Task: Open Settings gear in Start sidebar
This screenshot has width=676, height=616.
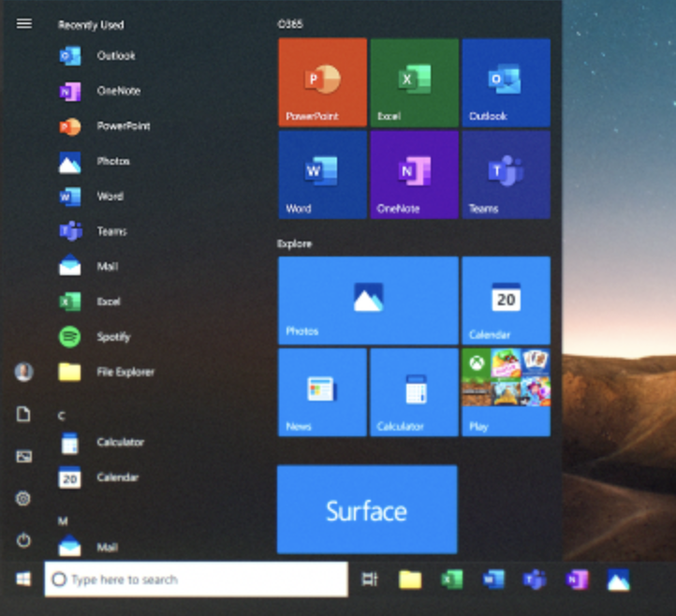Action: tap(23, 498)
